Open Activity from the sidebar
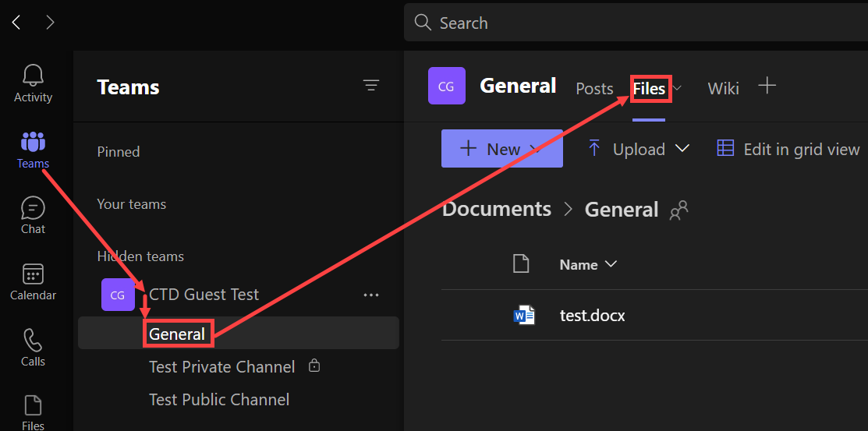 point(34,83)
